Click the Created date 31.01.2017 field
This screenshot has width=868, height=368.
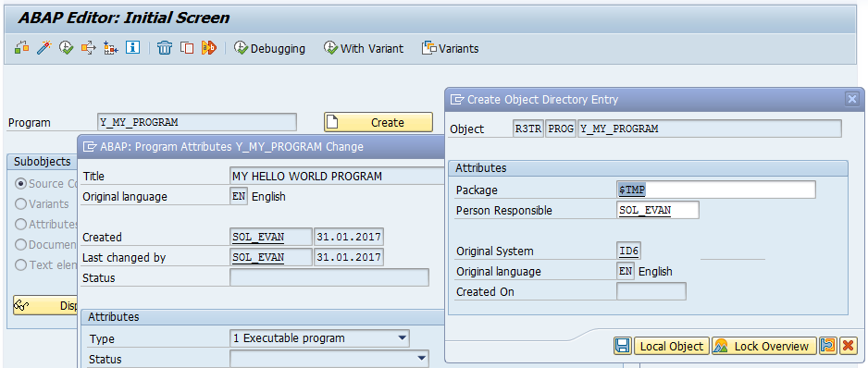349,237
